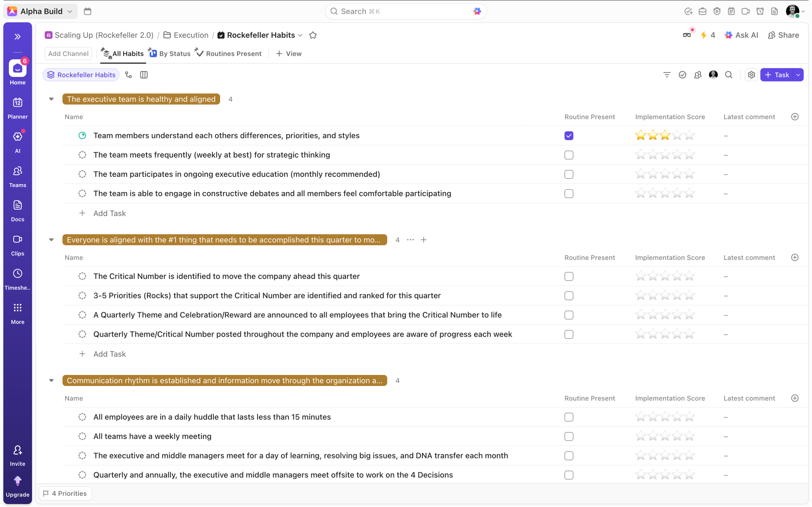Click the automations lightning bolt icon

[704, 35]
